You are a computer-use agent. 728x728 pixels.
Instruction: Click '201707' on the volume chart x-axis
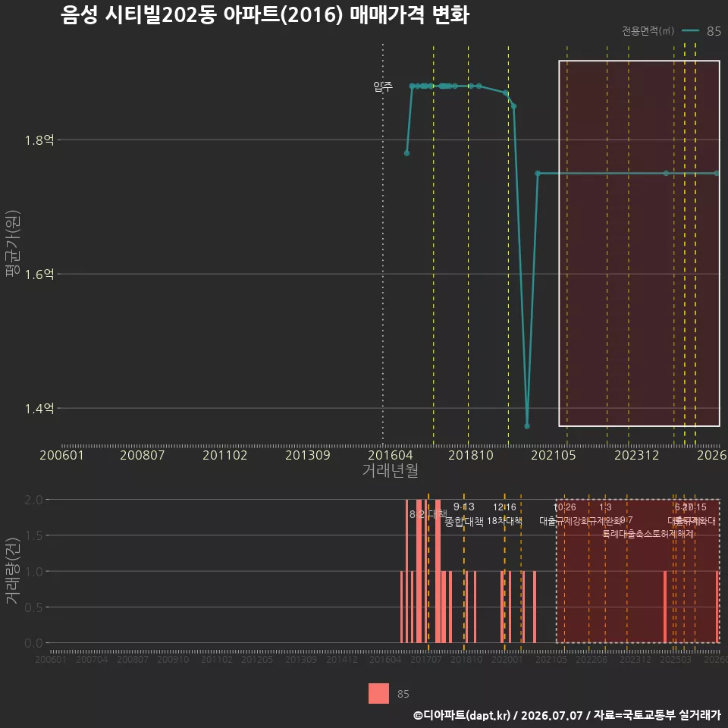tap(425, 659)
